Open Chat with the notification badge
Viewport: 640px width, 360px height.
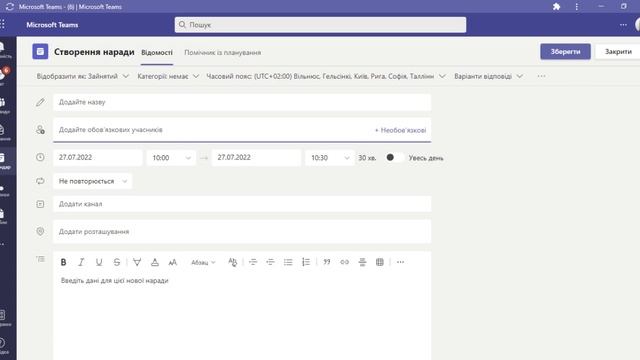coord(4,76)
